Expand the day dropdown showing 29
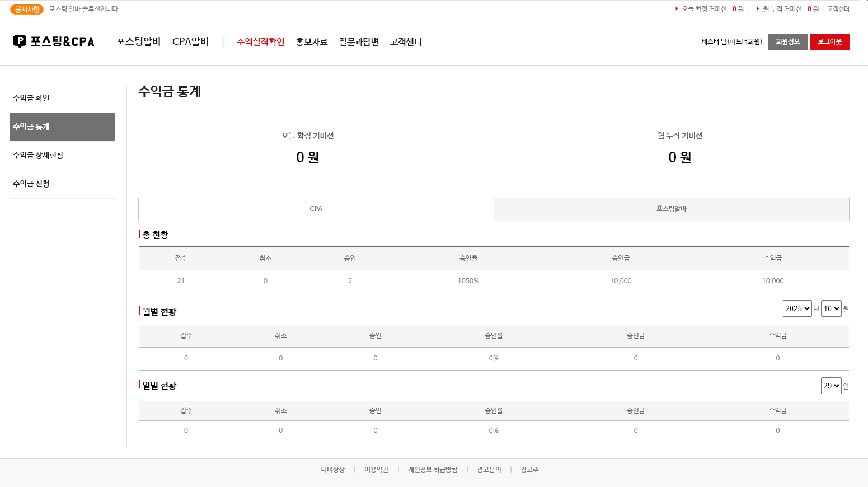The image size is (868, 487). pyautogui.click(x=831, y=386)
